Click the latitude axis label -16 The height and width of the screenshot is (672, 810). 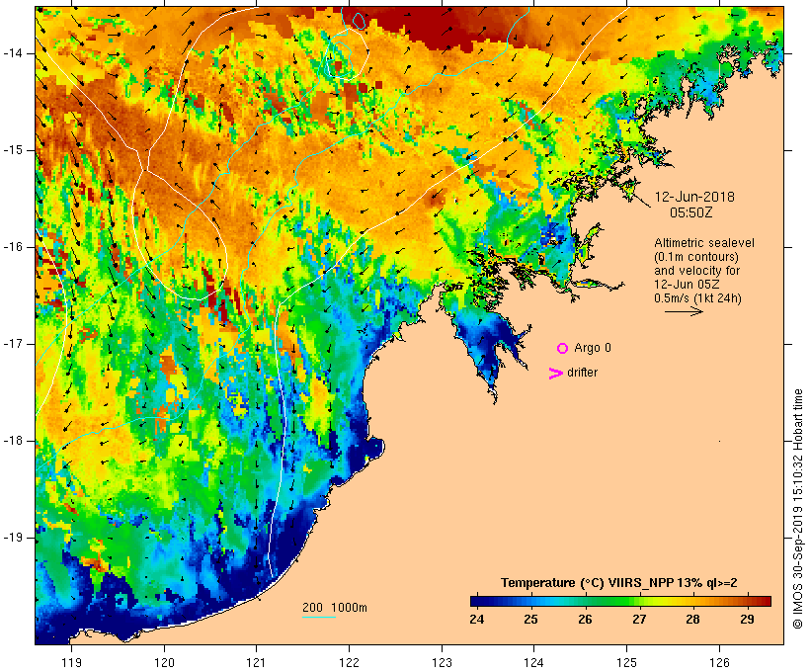pyautogui.click(x=13, y=247)
